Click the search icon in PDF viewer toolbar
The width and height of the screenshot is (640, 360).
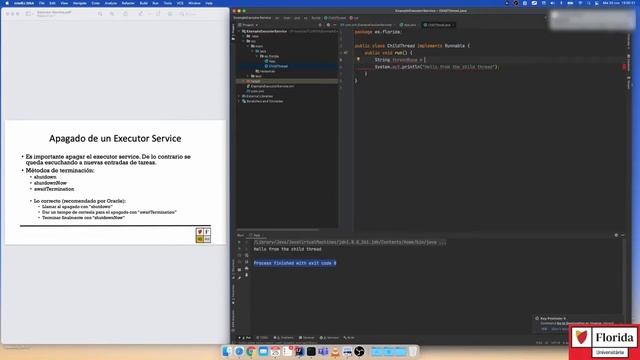point(181,14)
